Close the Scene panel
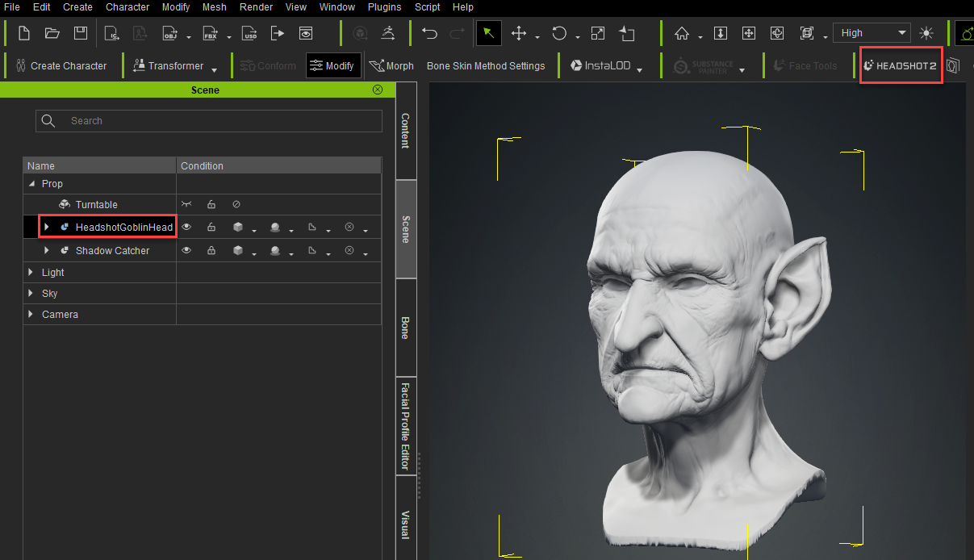The width and height of the screenshot is (974, 560). 378,90
